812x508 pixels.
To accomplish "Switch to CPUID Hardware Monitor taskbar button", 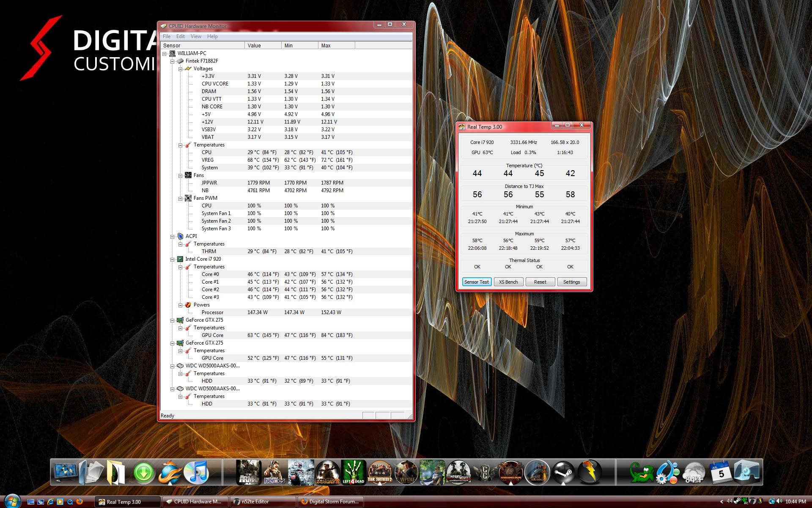I will pos(195,502).
